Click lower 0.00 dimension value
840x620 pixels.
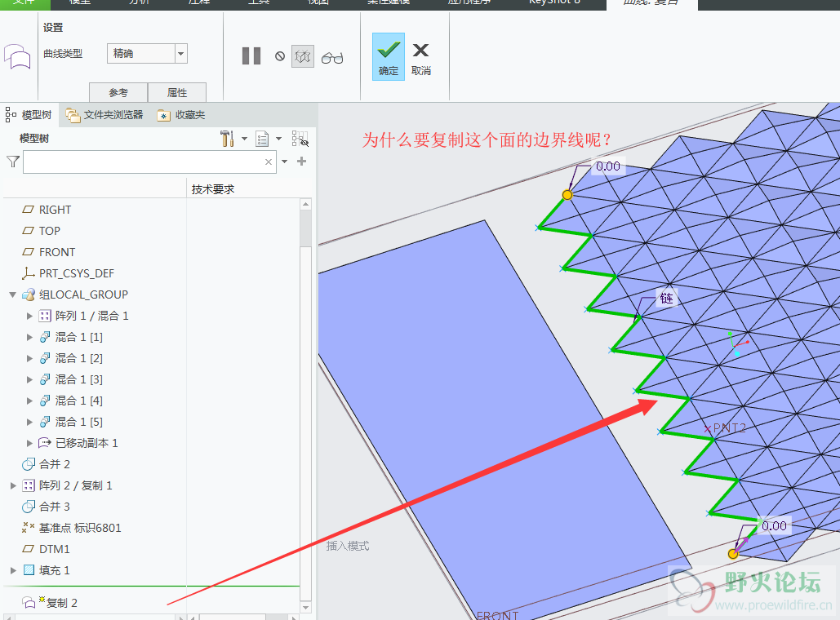(774, 525)
